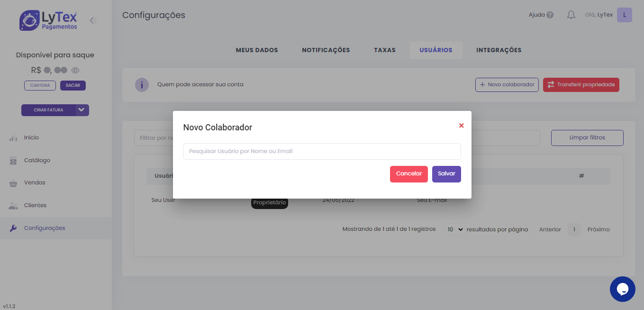644x310 pixels.
Task: Switch to the Notificações tab
Action: [326, 50]
